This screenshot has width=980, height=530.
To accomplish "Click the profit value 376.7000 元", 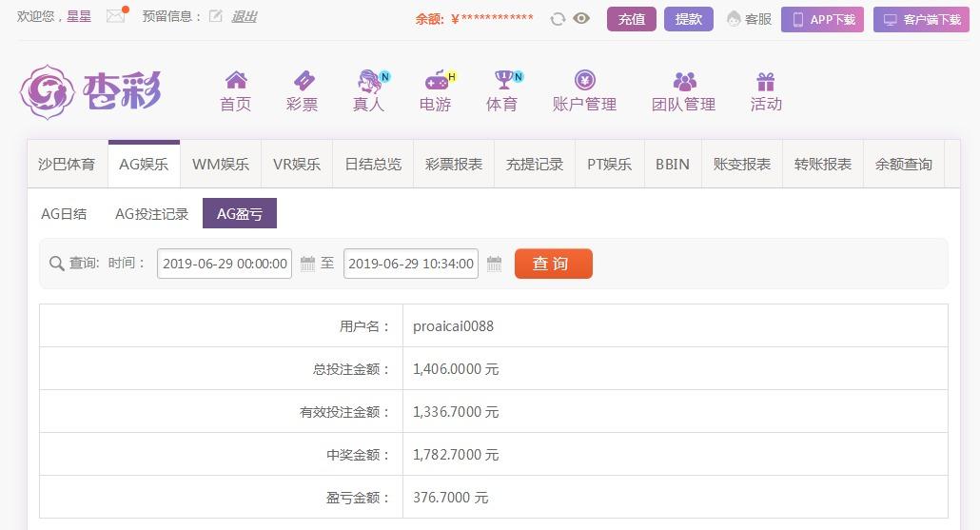I will [451, 498].
